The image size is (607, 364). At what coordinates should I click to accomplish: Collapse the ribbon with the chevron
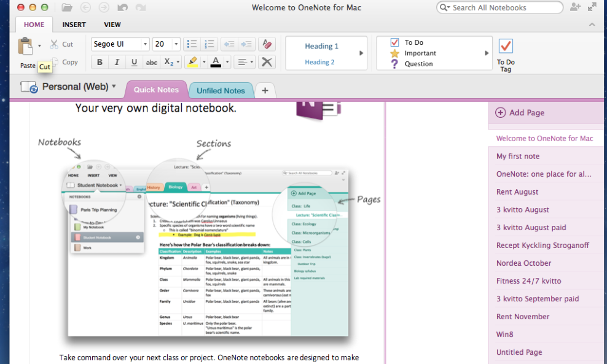click(592, 25)
